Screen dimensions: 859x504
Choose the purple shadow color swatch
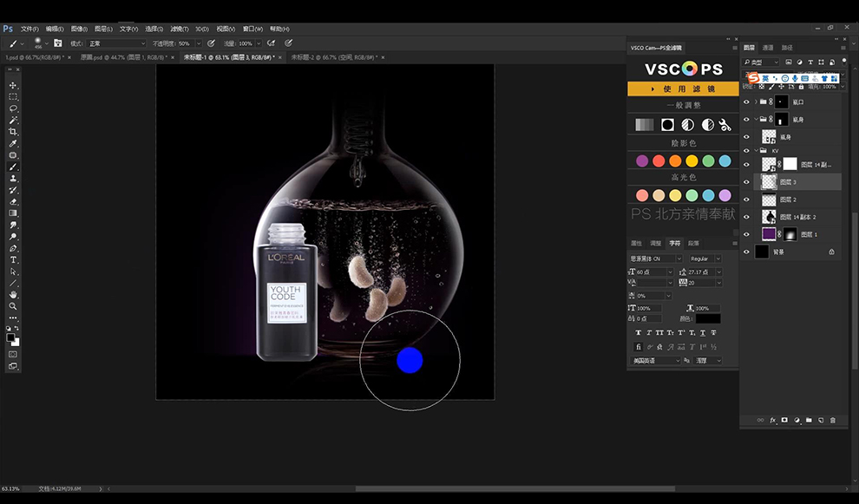(642, 161)
